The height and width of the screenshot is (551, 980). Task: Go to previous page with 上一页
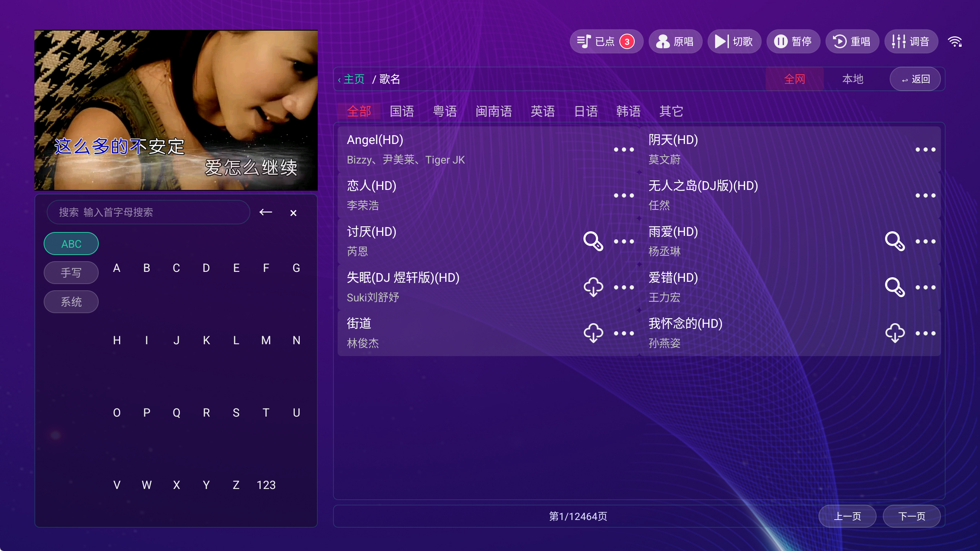848,516
